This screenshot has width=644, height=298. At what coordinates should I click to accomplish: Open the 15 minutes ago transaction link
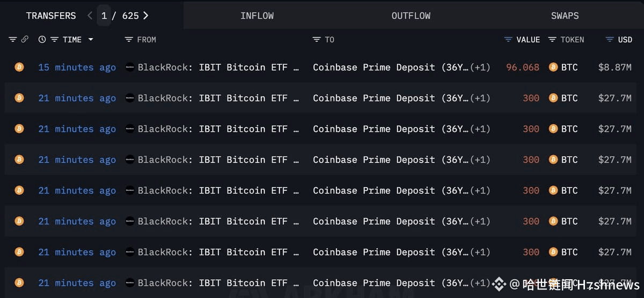[77, 67]
